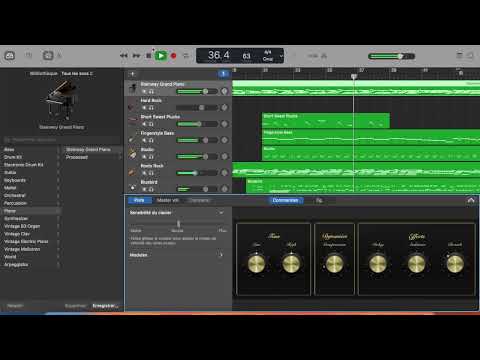Viewport: 480px width, 360px height.
Task: Click the Supprimer button in the library
Action: point(75,306)
